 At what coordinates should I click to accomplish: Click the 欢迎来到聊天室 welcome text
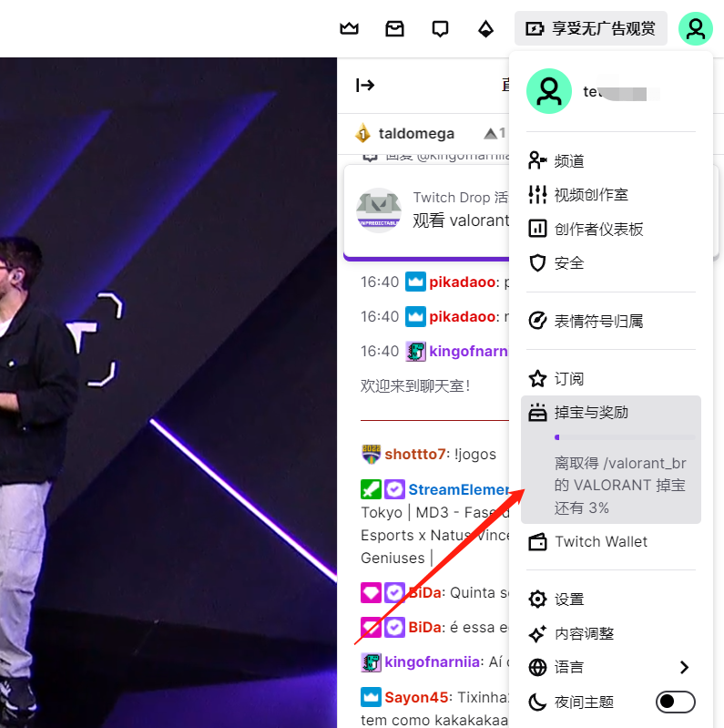[x=415, y=385]
